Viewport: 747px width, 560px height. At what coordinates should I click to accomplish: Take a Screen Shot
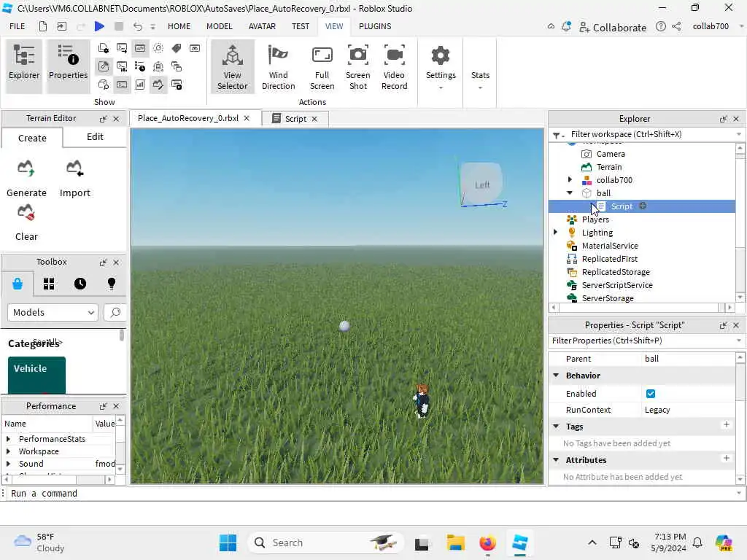pyautogui.click(x=357, y=66)
